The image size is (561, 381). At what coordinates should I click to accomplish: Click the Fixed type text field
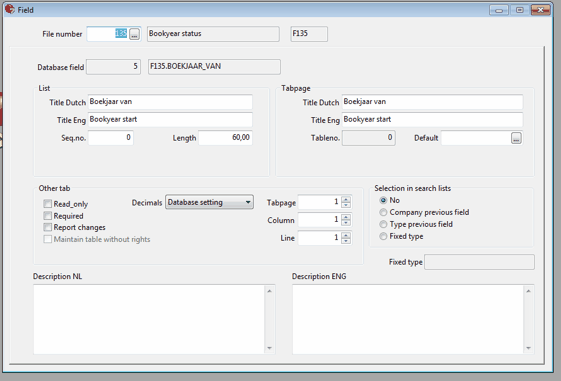[479, 262]
